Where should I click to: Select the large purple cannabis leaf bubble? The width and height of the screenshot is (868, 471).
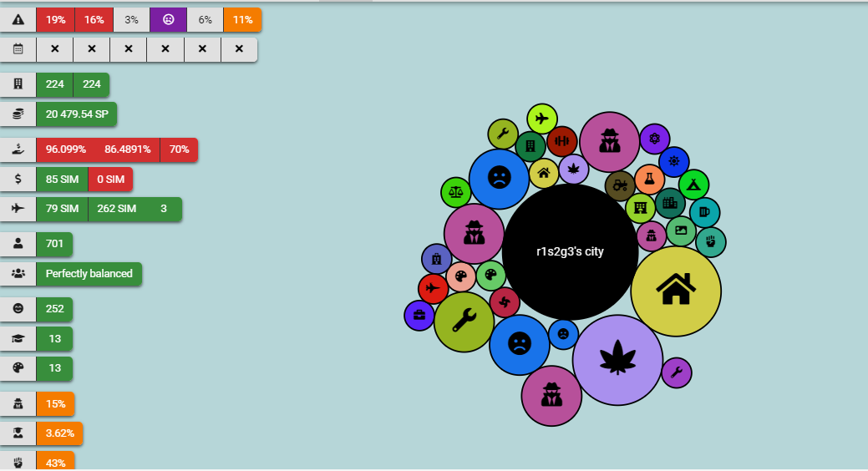(617, 360)
